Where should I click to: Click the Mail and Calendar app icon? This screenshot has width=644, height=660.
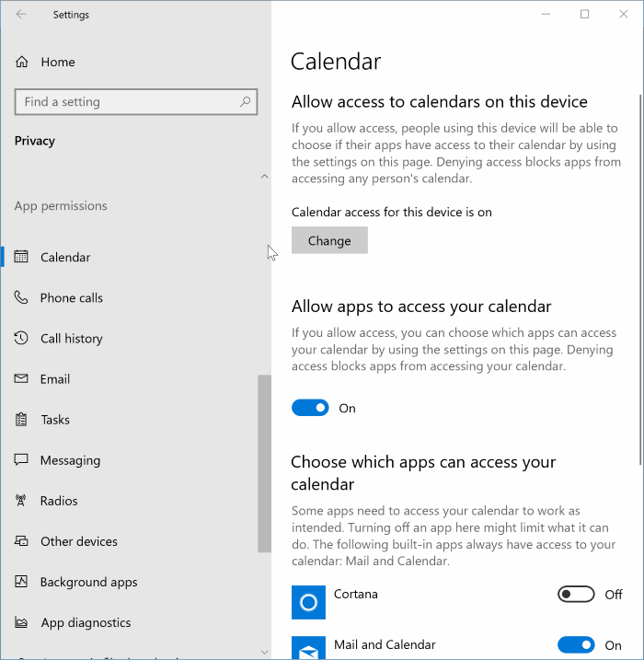click(308, 648)
